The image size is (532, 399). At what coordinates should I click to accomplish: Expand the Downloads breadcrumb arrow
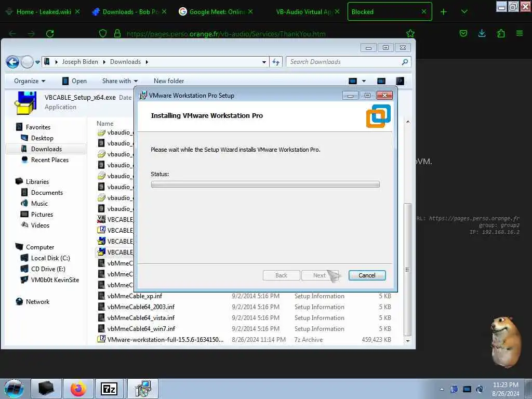click(147, 62)
